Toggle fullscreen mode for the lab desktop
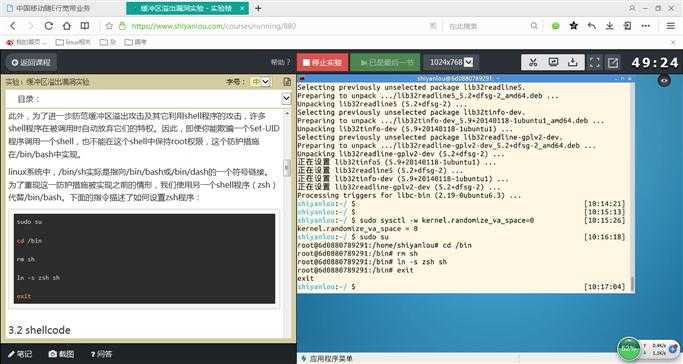683x364 pixels. click(x=595, y=63)
